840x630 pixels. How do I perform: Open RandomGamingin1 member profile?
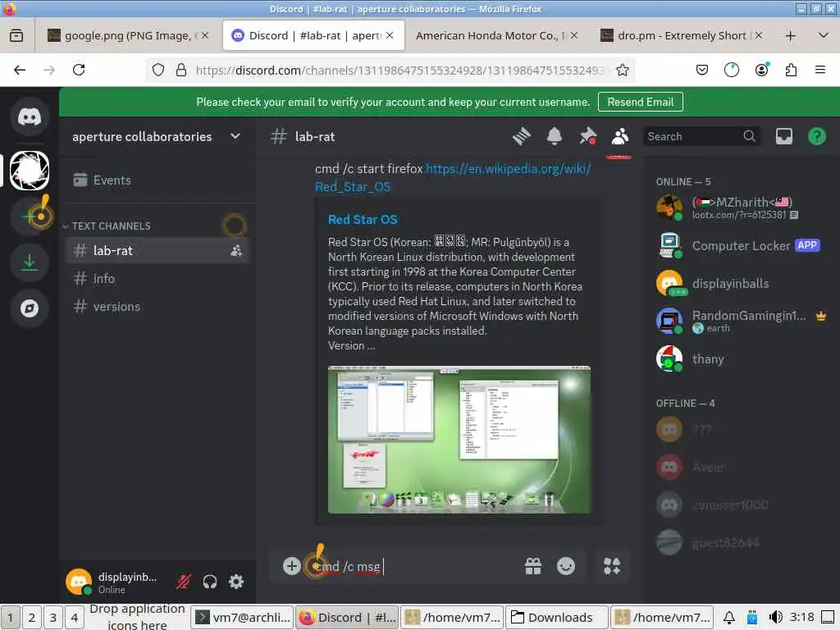(741, 321)
